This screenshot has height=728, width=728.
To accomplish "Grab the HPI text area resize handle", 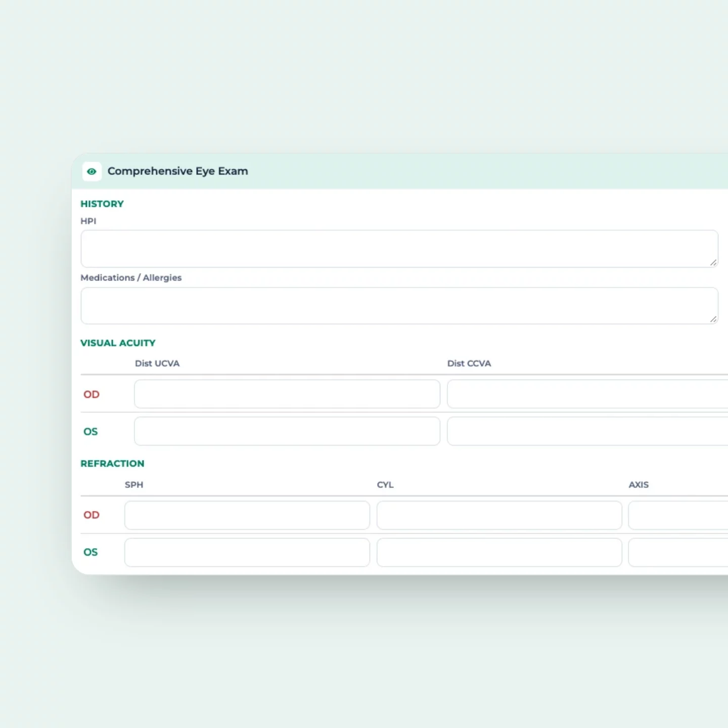I will (x=713, y=262).
